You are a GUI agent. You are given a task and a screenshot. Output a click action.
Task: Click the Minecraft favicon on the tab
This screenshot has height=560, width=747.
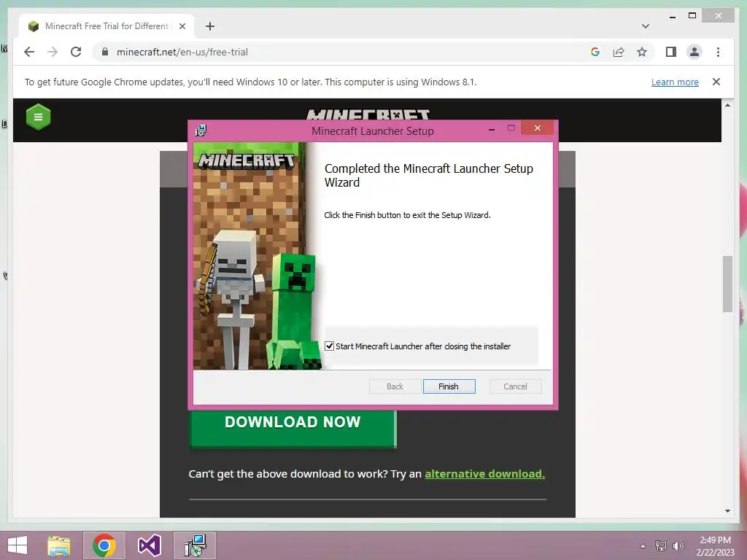[34, 26]
